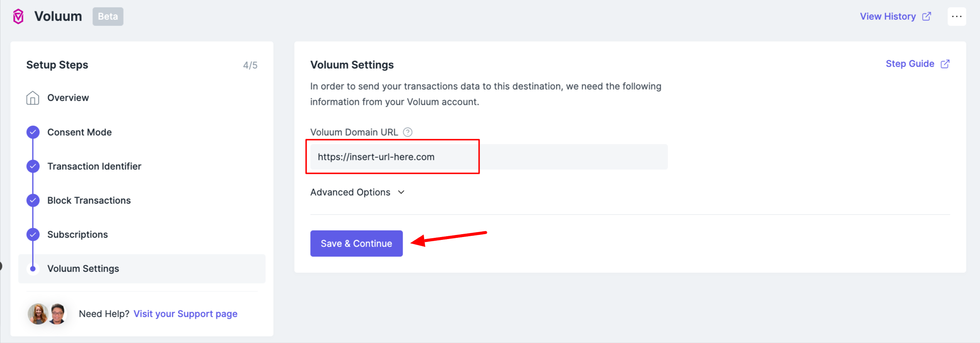This screenshot has width=980, height=343.
Task: Visit your Support page link
Action: click(185, 314)
